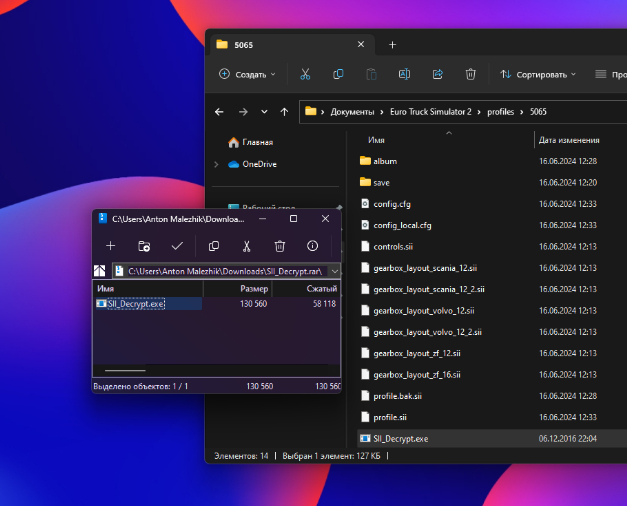Click the Test checkmark icon in archive toolbar

[x=177, y=246]
